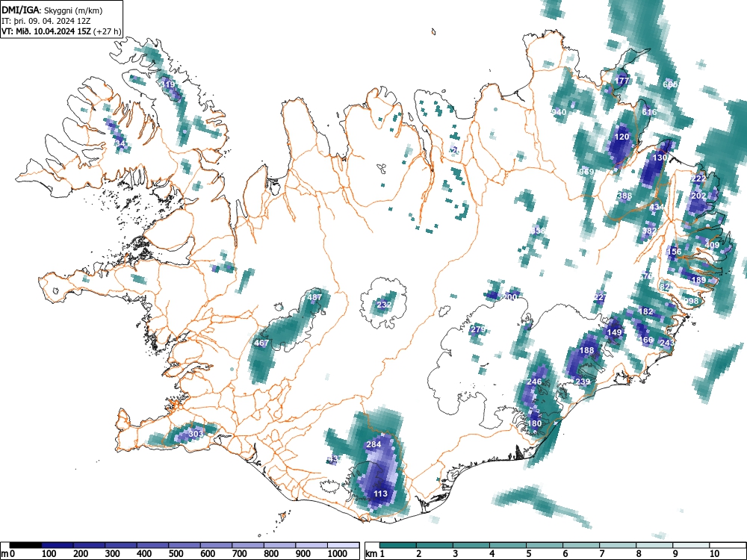
Task: Click the 189 label in the East Fjords
Action: [698, 280]
